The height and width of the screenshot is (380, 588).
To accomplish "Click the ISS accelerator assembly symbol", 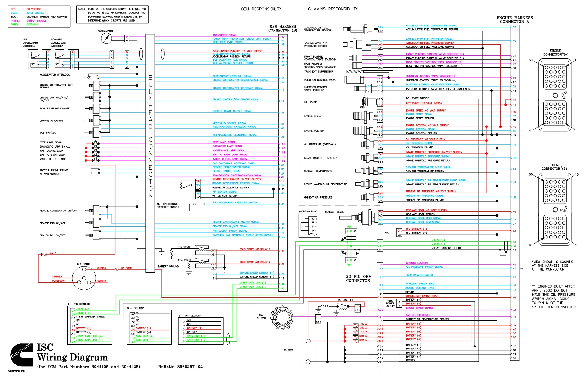I will (39, 60).
